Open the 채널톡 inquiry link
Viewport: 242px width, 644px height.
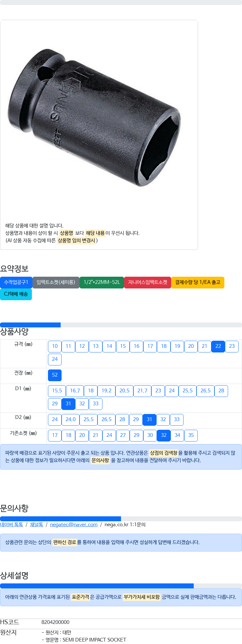point(37,525)
